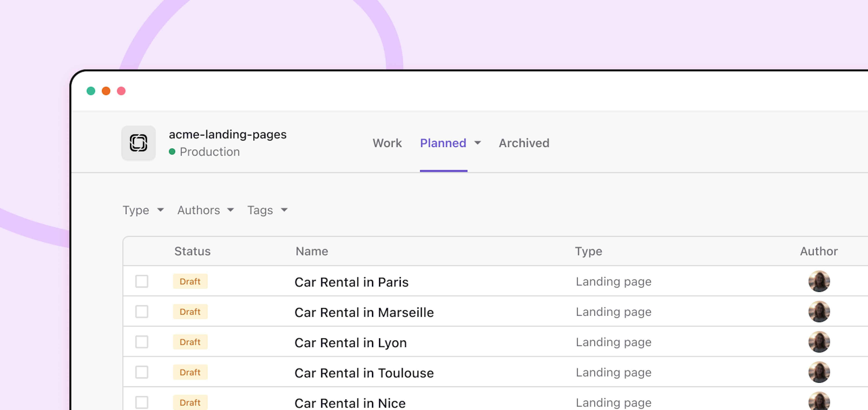This screenshot has width=868, height=410.
Task: Open the Car Rental in Nice page
Action: 350,403
